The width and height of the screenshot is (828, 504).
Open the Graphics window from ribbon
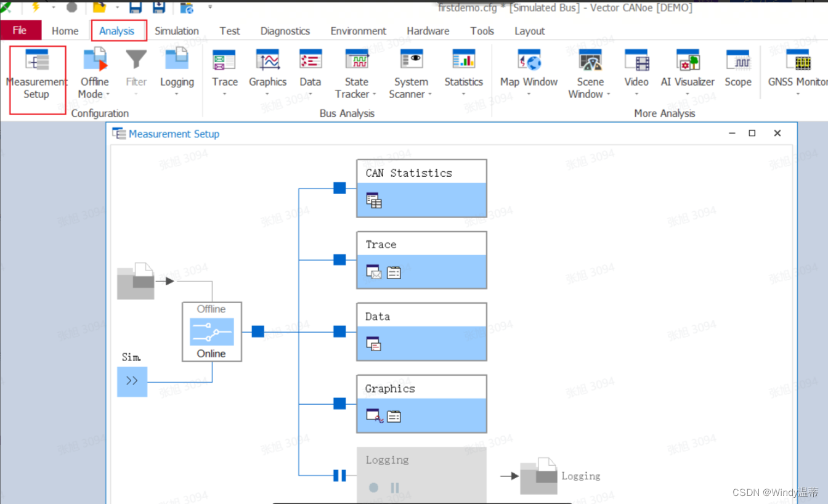tap(268, 60)
